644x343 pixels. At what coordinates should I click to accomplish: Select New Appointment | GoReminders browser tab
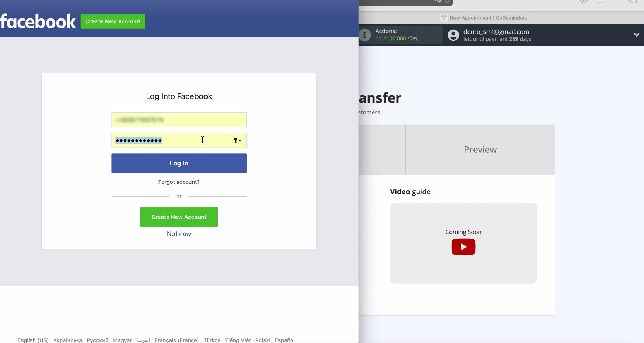tap(484, 18)
